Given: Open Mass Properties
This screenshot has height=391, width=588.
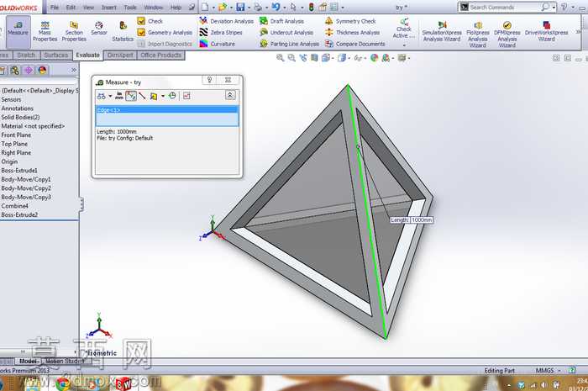Looking at the screenshot, I should [45, 31].
